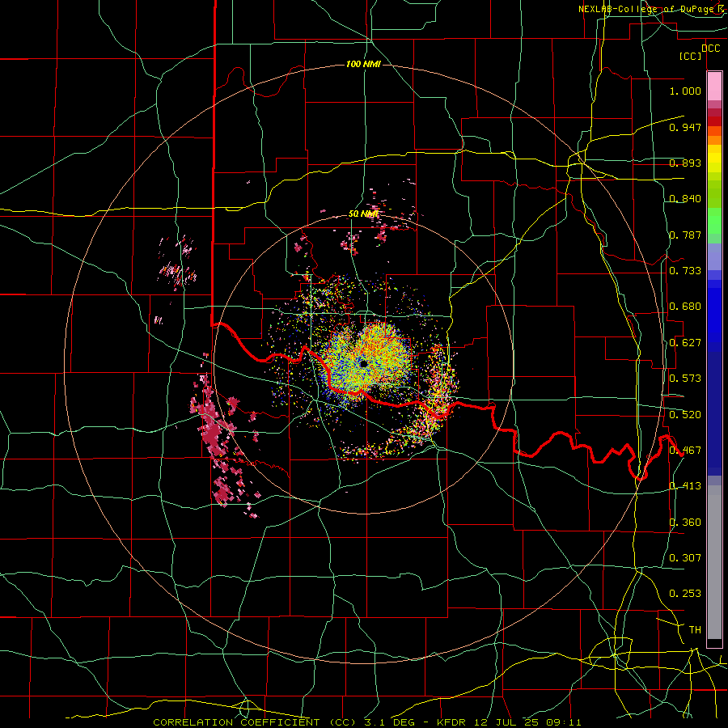
Task: Select the 0.467 legend value
Action: coord(685,451)
